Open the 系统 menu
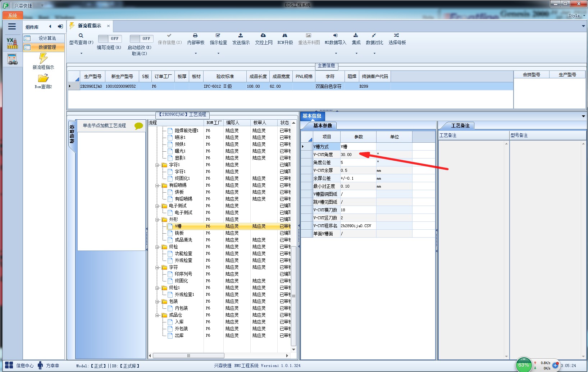The width and height of the screenshot is (588, 372). point(13,15)
